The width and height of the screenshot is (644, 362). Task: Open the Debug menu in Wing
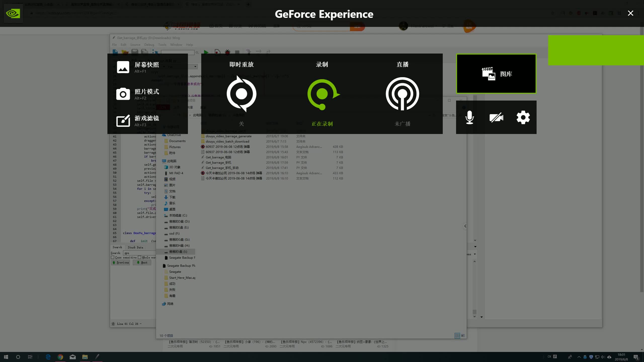149,44
